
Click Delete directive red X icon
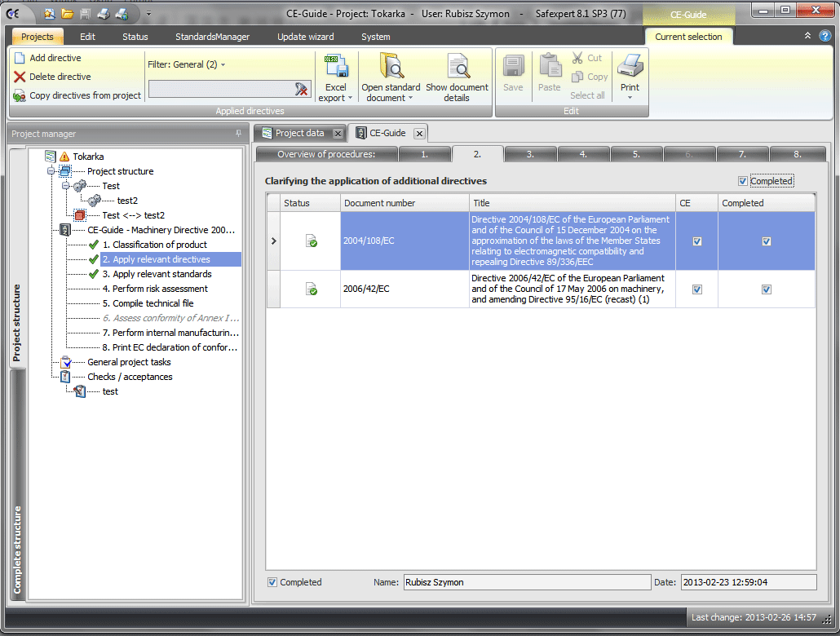[x=20, y=77]
